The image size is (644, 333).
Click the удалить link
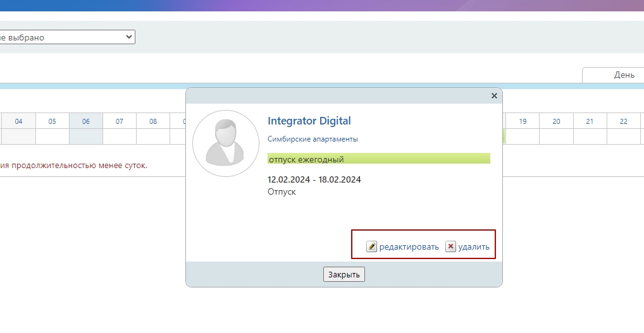[474, 247]
